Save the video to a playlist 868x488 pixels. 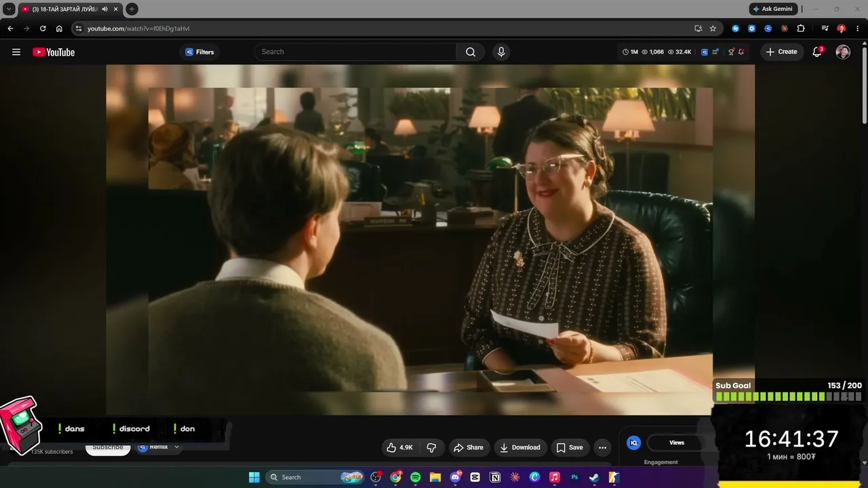(x=570, y=447)
